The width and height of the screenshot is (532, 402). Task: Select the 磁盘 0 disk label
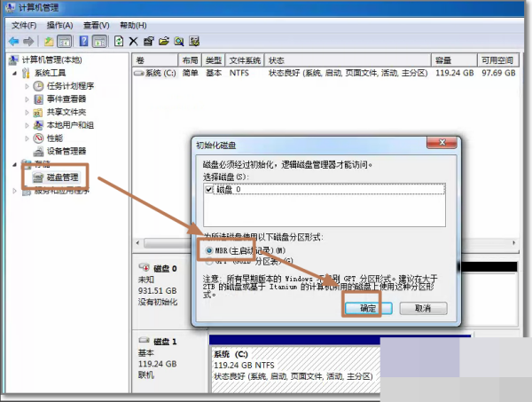pyautogui.click(x=165, y=269)
